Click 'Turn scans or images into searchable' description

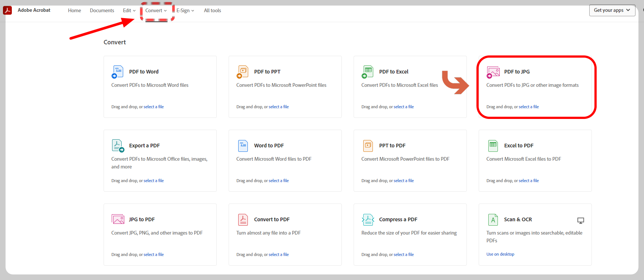(534, 236)
